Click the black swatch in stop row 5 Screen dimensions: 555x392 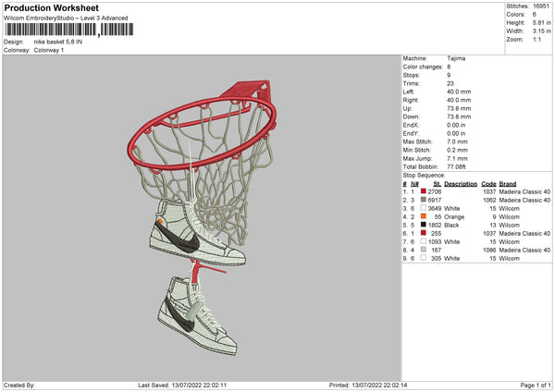424,225
